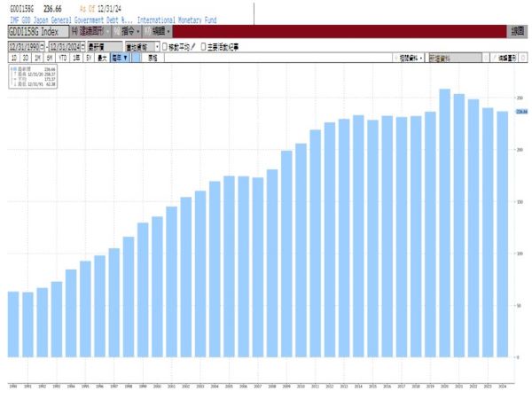Click the chart legend statistics box
The height and width of the screenshot is (399, 532).
(x=33, y=76)
